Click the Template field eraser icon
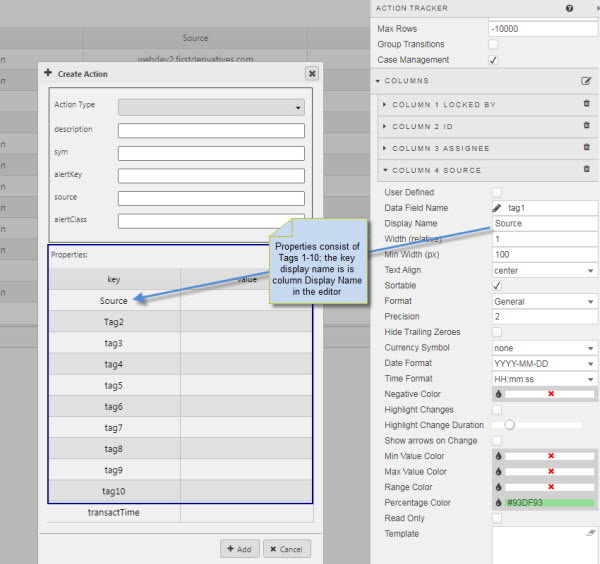Image resolution: width=600 pixels, height=564 pixels. 590,534
